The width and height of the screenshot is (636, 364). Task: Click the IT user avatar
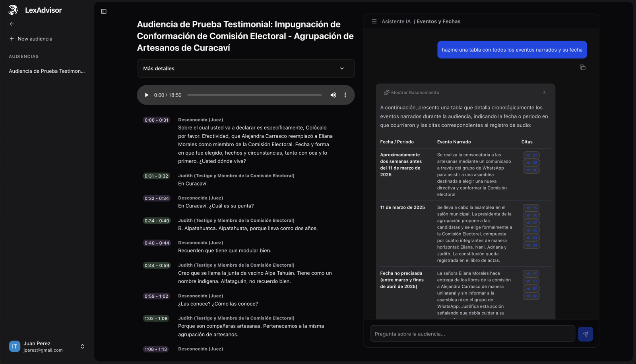pyautogui.click(x=15, y=347)
